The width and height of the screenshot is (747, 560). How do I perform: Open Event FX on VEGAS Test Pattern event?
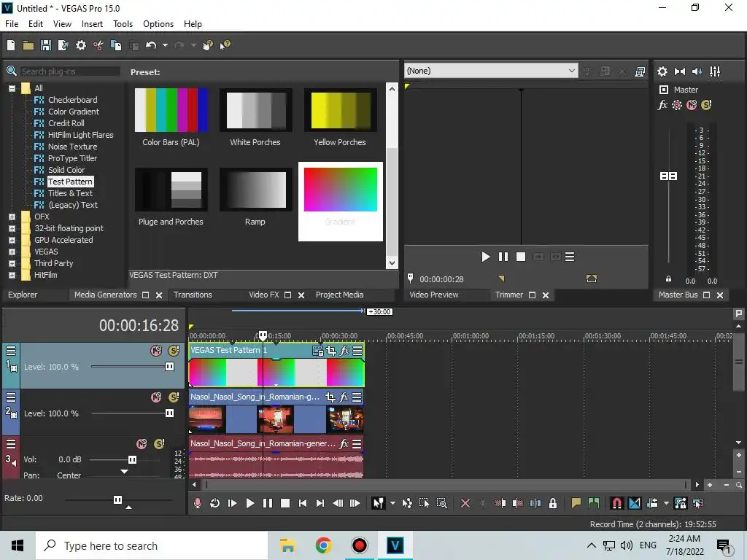(x=344, y=351)
